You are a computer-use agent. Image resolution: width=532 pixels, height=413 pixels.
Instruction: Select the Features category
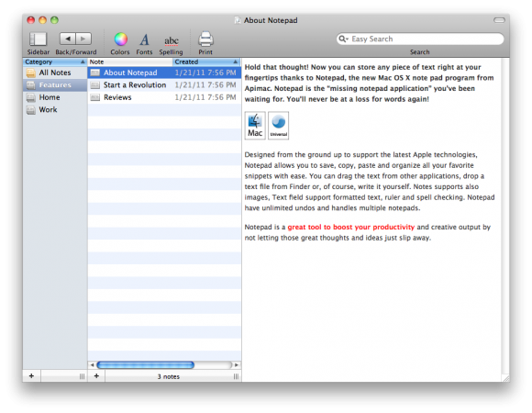tap(55, 84)
